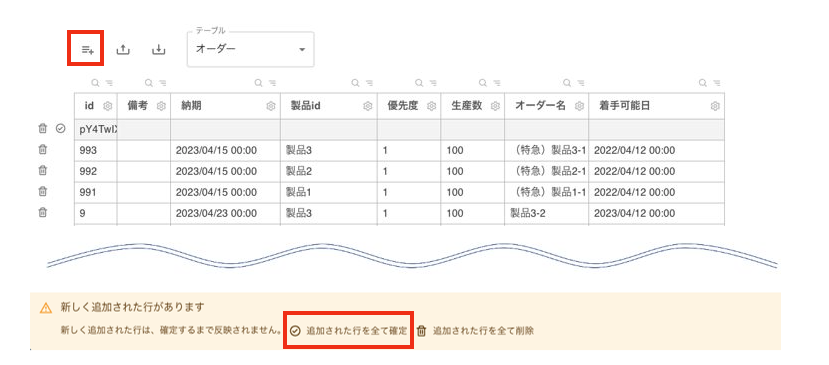Click id cell 992
This screenshot has width=829, height=365.
coord(96,172)
